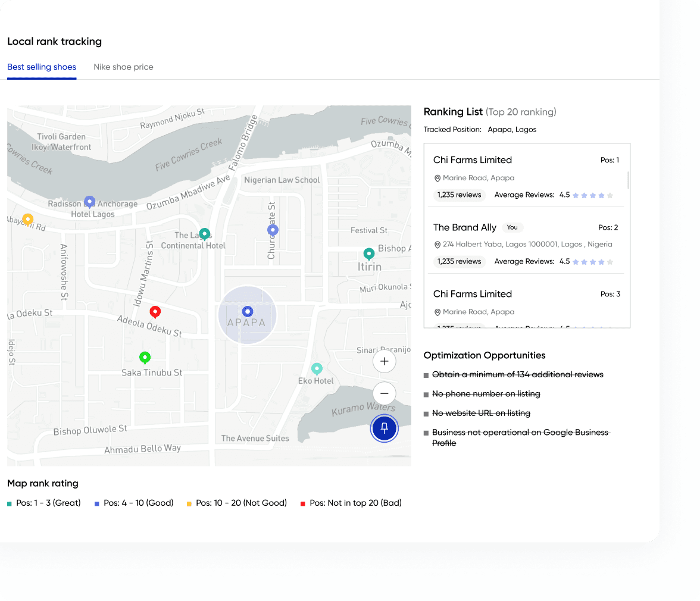Select the red map marker on Adeola Odeku St
Screen dimensions: 700x601
pyautogui.click(x=155, y=311)
